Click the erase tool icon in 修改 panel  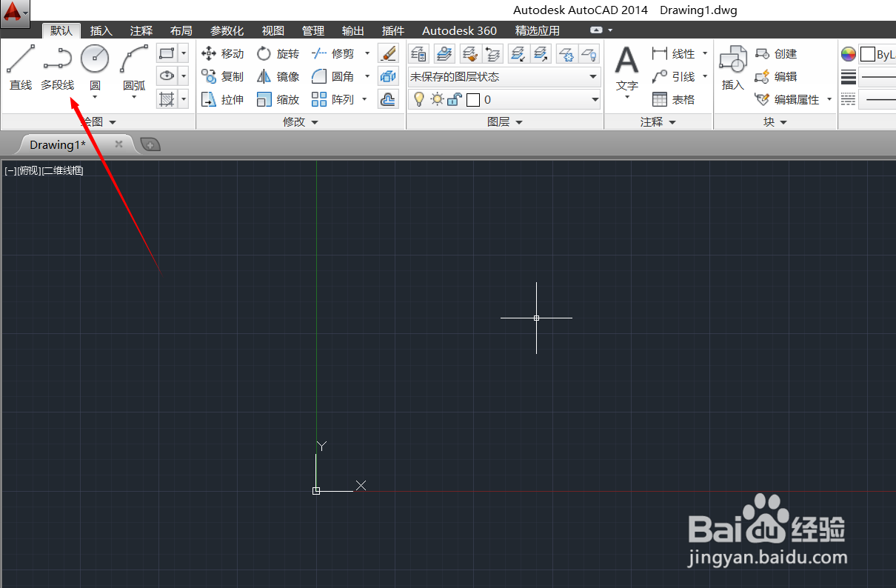pos(388,53)
